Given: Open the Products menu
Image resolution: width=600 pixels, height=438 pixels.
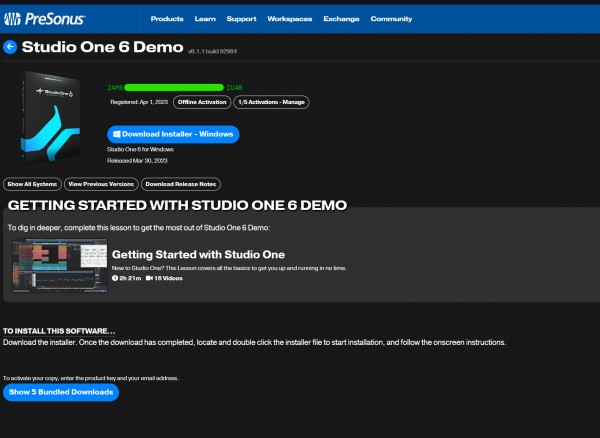Looking at the screenshot, I should (166, 19).
